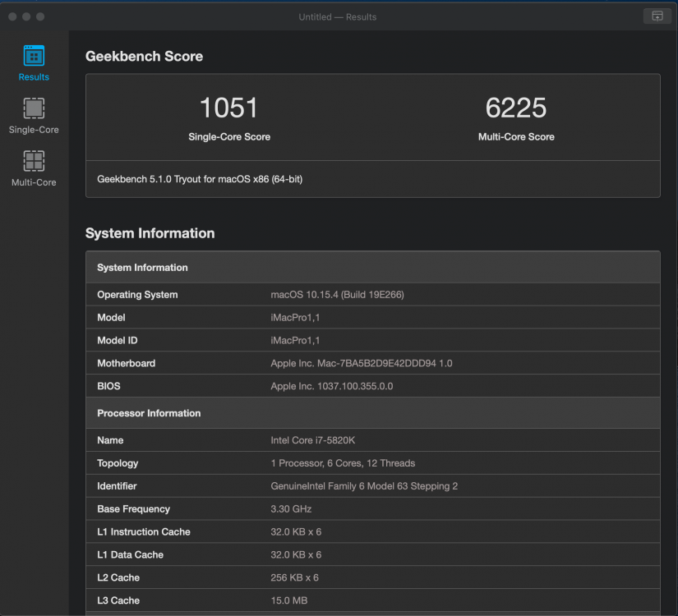
Task: Click the Processor Information table header
Action: click(x=373, y=413)
